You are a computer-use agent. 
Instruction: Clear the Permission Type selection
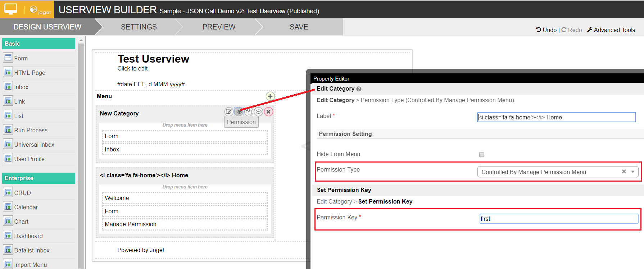click(x=624, y=172)
